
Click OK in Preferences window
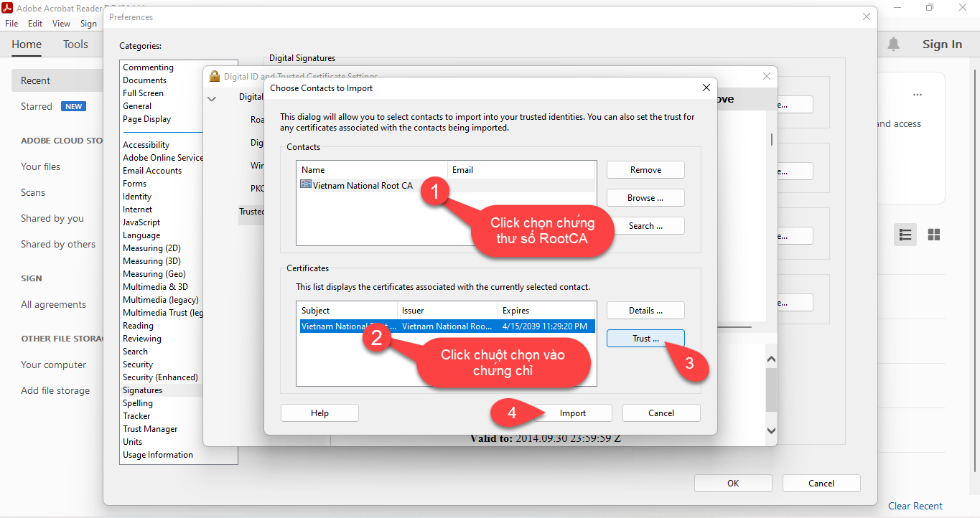[733, 484]
